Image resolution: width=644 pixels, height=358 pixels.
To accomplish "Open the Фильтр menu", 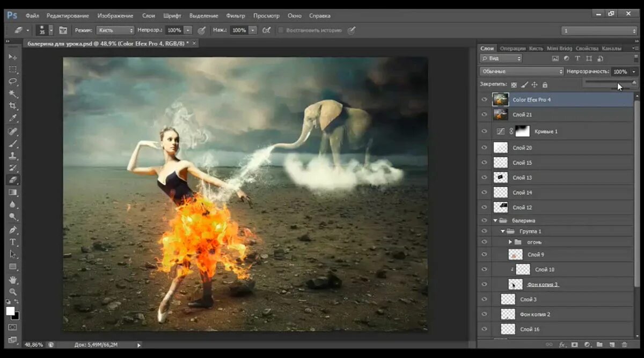I will [x=235, y=16].
